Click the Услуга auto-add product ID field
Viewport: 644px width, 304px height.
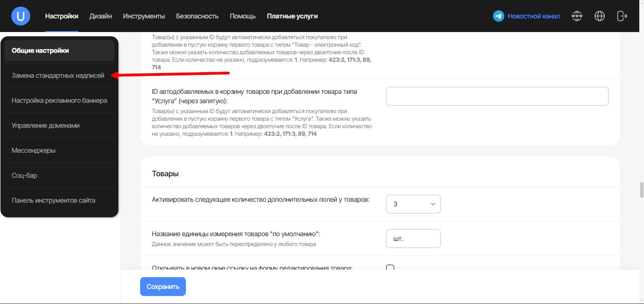pyautogui.click(x=497, y=96)
